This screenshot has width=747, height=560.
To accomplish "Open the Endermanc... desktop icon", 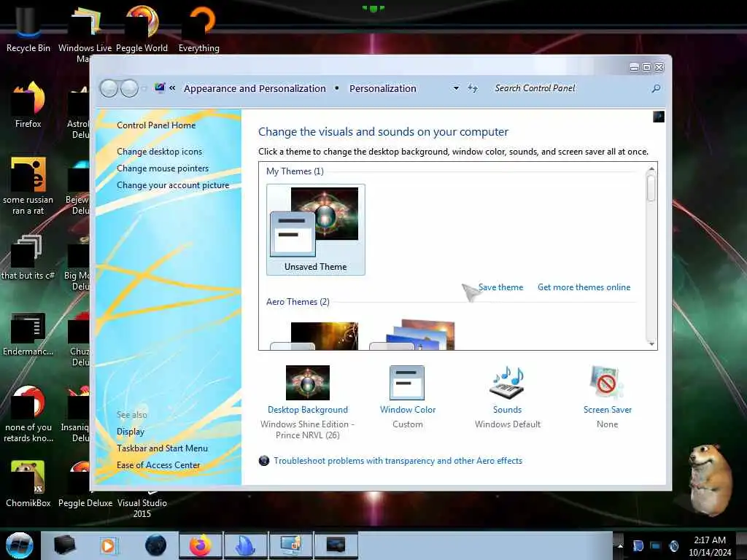I will (28, 333).
